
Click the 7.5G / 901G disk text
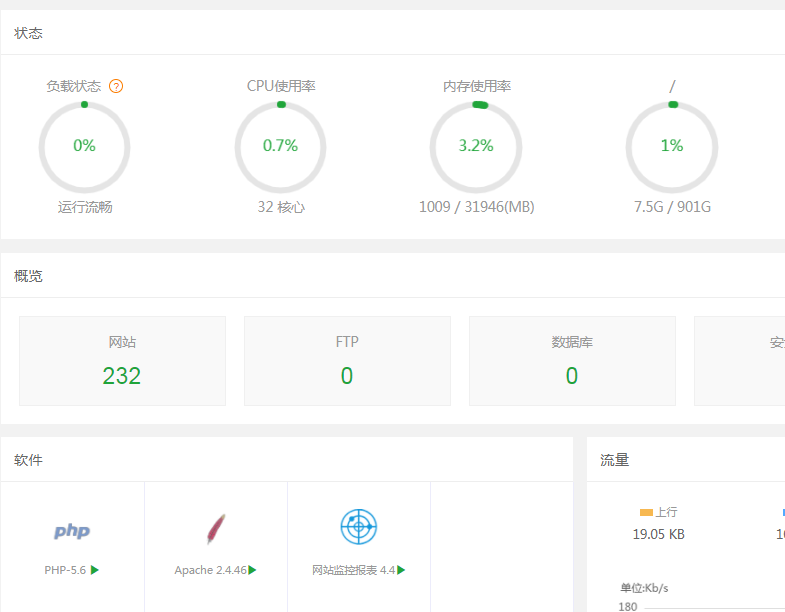tap(672, 207)
